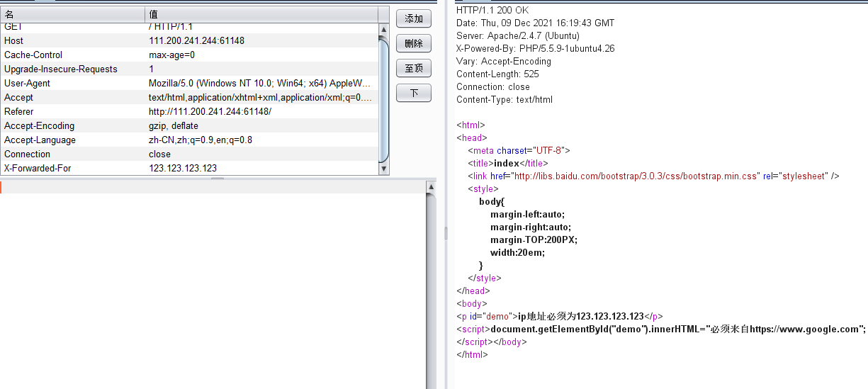The width and height of the screenshot is (868, 389).
Task: Click the gzip, deflate value
Action: tap(174, 125)
